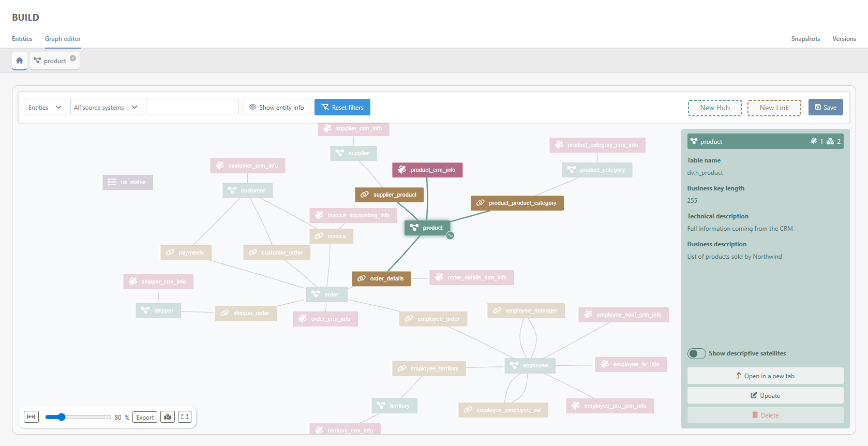Viewport: 868px width, 446px height.
Task: Select the product_product_category link node
Action: (517, 203)
